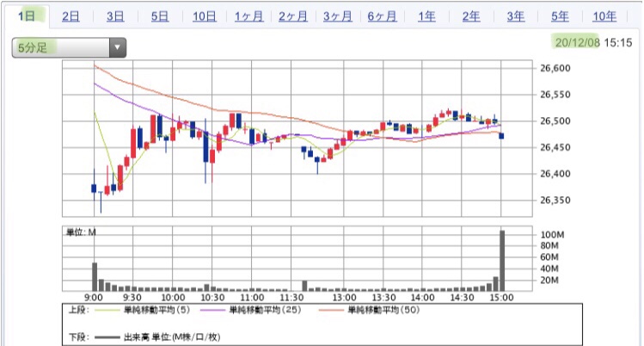Click the 26,550 price axis label
The height and width of the screenshot is (346, 644).
[x=555, y=95]
